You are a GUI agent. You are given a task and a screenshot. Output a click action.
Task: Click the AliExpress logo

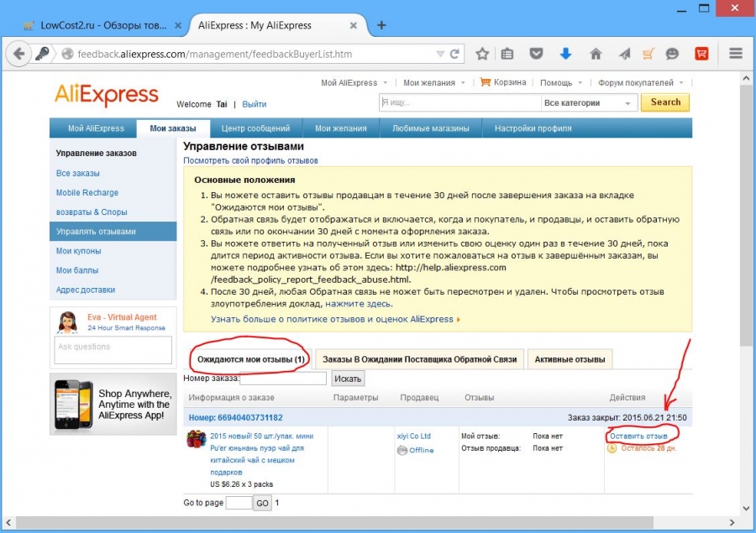107,95
